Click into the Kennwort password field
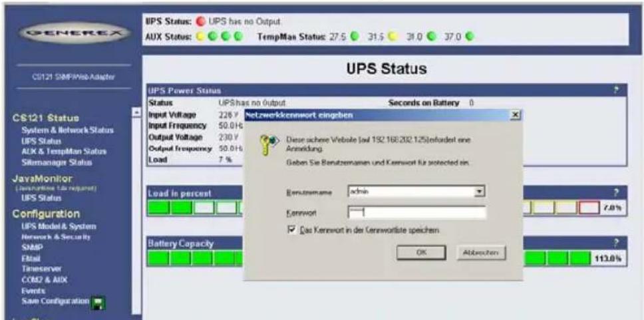The width and height of the screenshot is (644, 320). tap(416, 213)
